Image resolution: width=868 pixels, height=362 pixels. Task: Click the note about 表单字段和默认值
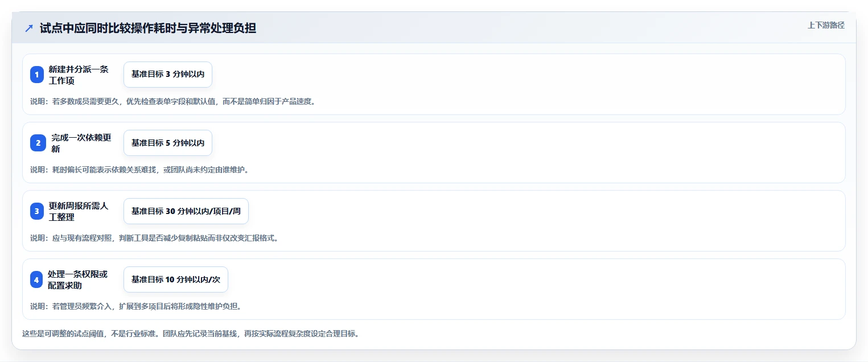tap(172, 101)
